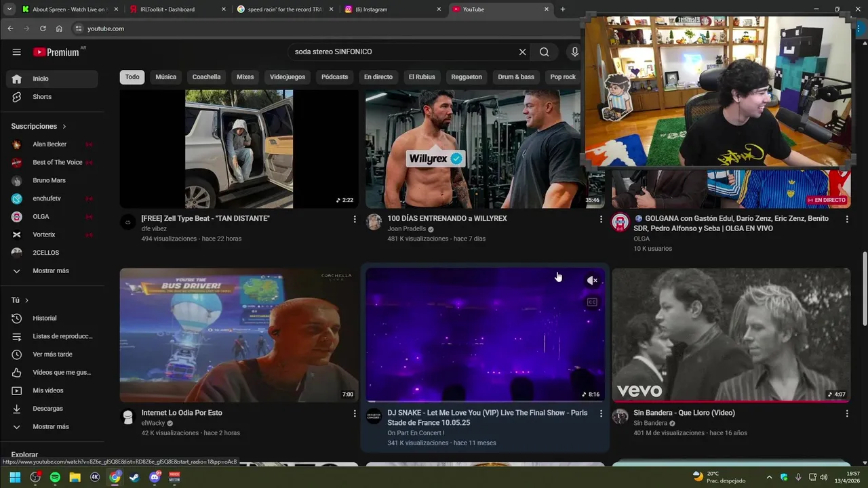This screenshot has width=868, height=488.
Task: Open the Joan Pradells channel name
Action: coord(407,229)
